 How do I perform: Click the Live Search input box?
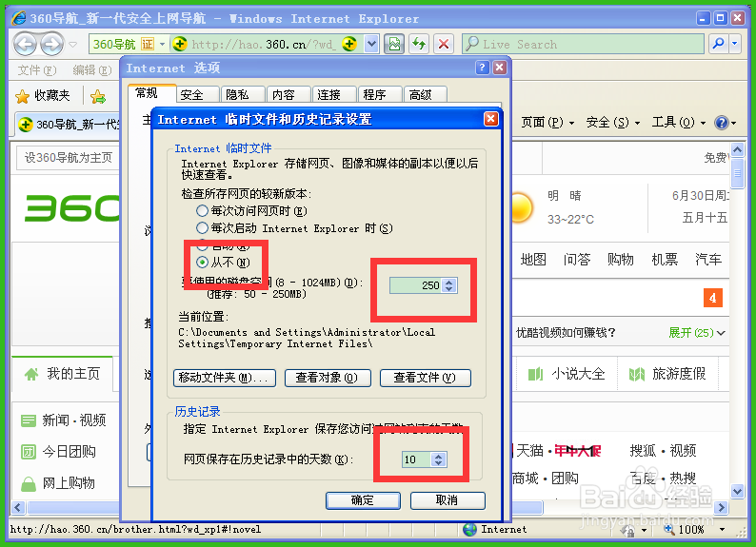point(583,44)
